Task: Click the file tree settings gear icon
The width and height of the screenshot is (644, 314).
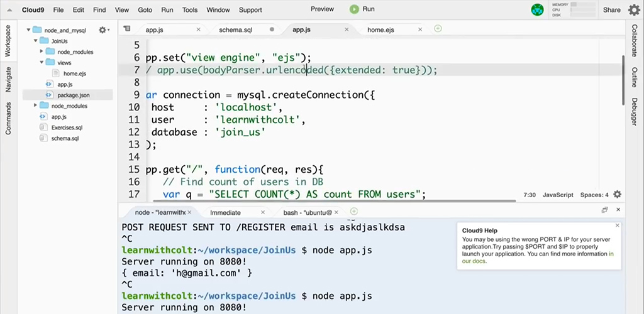Action: (x=103, y=30)
